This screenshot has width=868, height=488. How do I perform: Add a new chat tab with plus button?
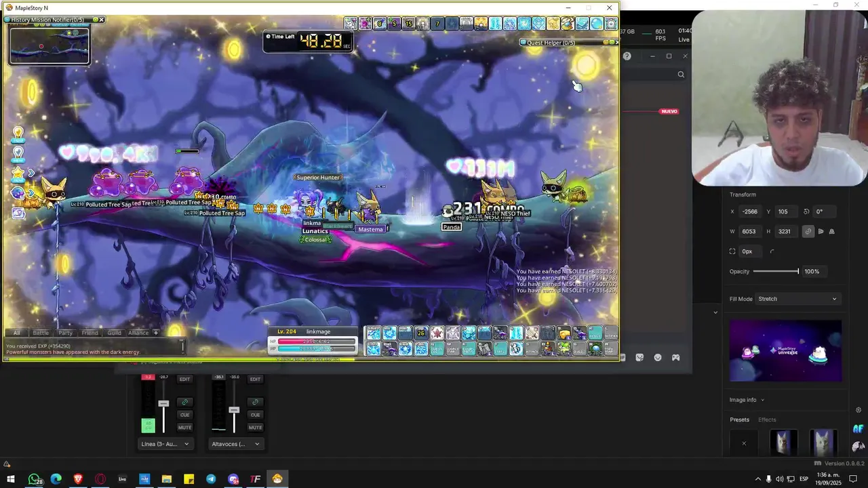click(x=155, y=333)
